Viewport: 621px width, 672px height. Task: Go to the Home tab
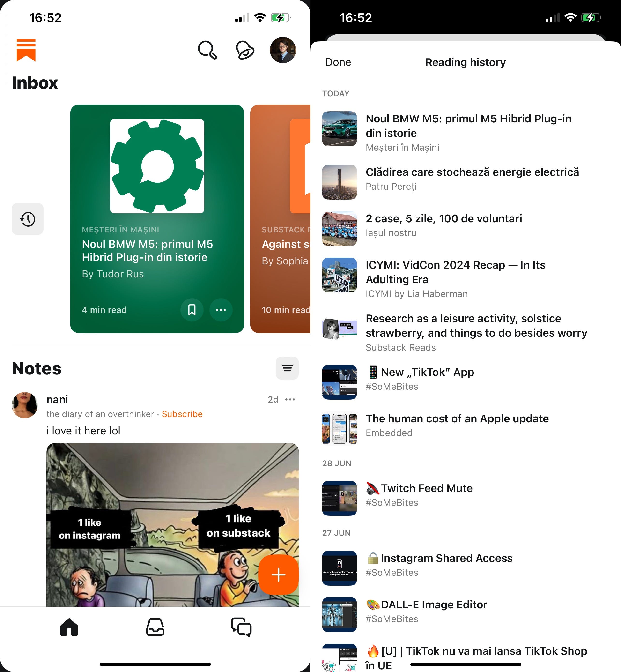tap(69, 627)
